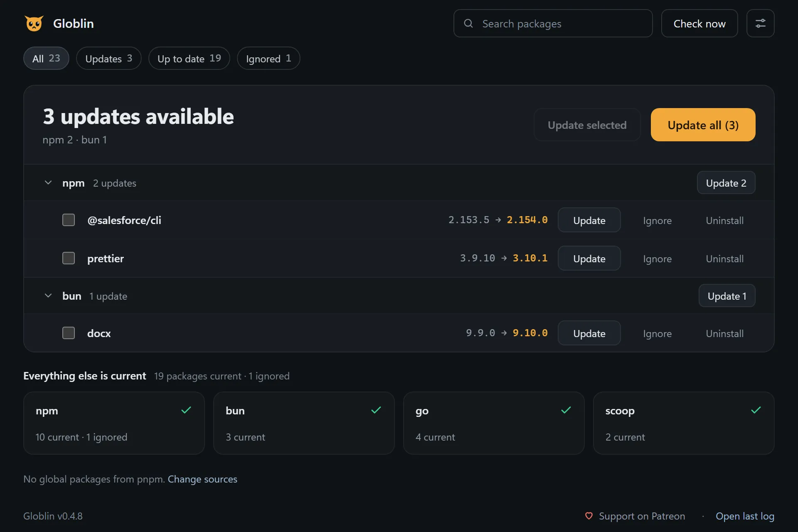Uninstall the prettier package
The height and width of the screenshot is (532, 798).
724,259
